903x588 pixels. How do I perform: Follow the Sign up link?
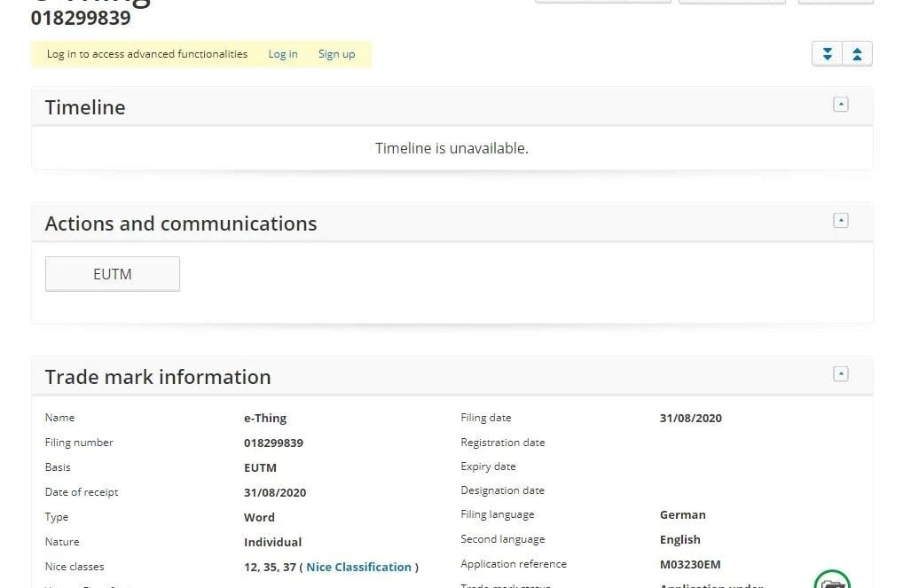point(337,54)
